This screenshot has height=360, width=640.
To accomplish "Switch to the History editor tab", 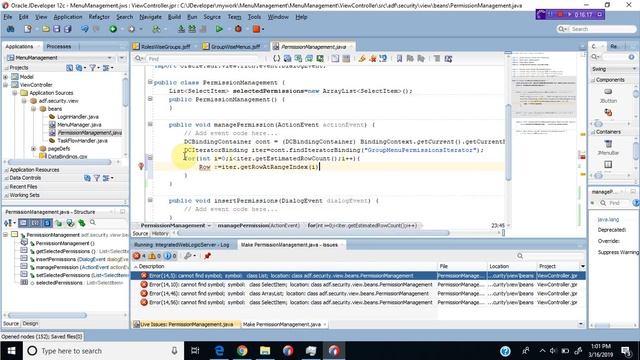I will [x=160, y=233].
